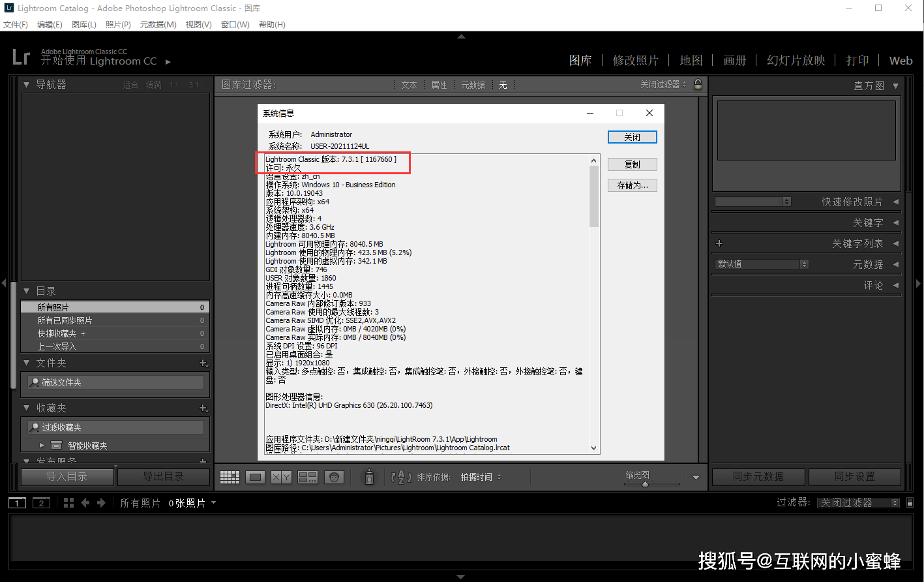
Task: Open Survey view in toolbar
Action: click(x=308, y=478)
